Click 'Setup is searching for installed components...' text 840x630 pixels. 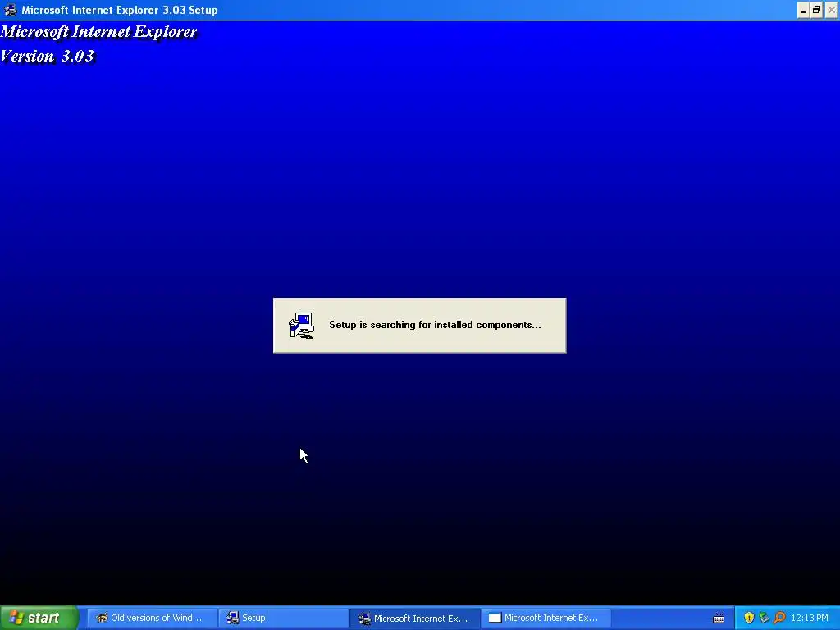pyautogui.click(x=435, y=325)
